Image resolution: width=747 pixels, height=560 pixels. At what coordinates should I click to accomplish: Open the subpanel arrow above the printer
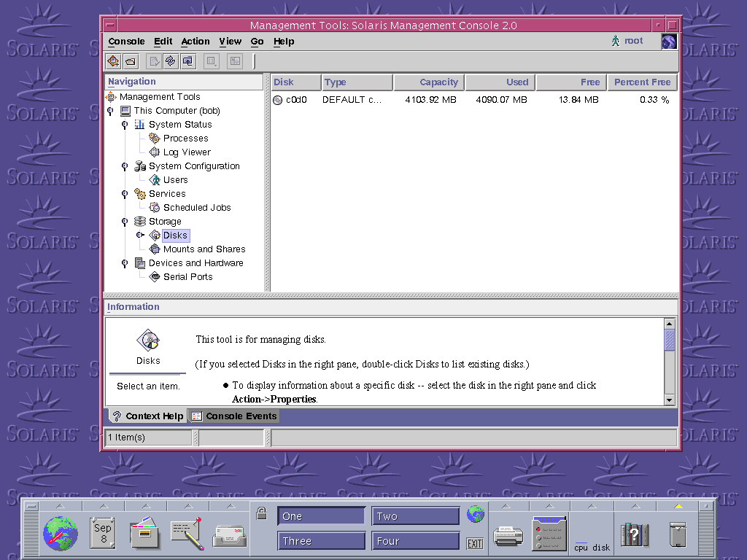tap(506, 506)
